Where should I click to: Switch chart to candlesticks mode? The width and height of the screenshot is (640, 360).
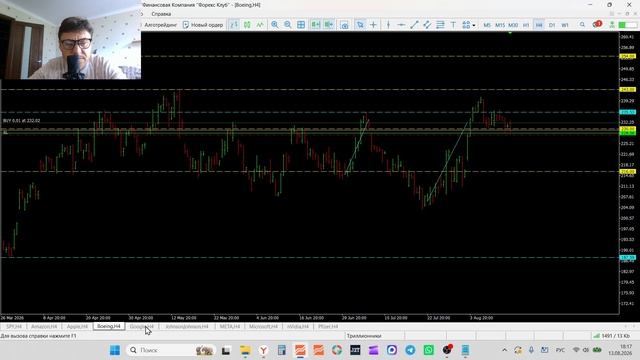[x=247, y=25]
